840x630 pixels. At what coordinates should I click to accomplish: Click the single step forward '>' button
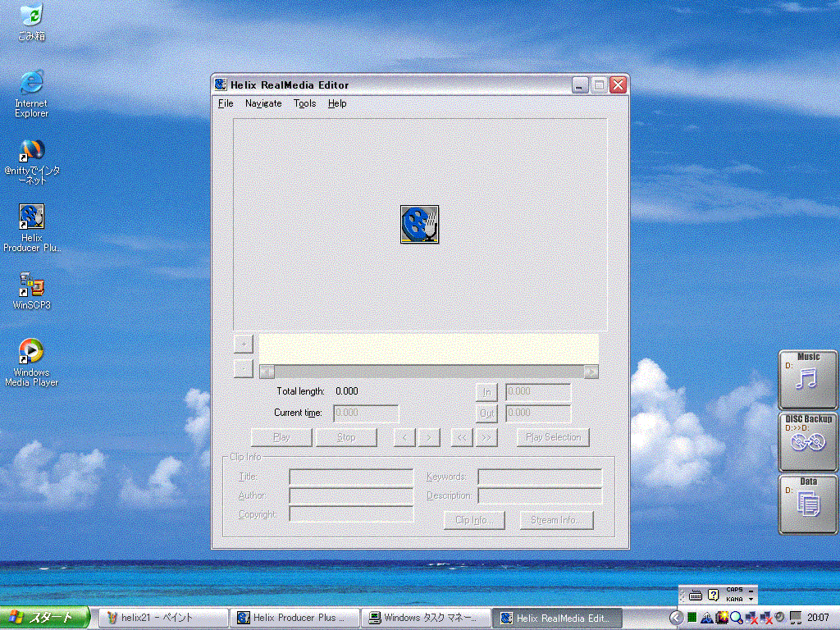(x=428, y=437)
